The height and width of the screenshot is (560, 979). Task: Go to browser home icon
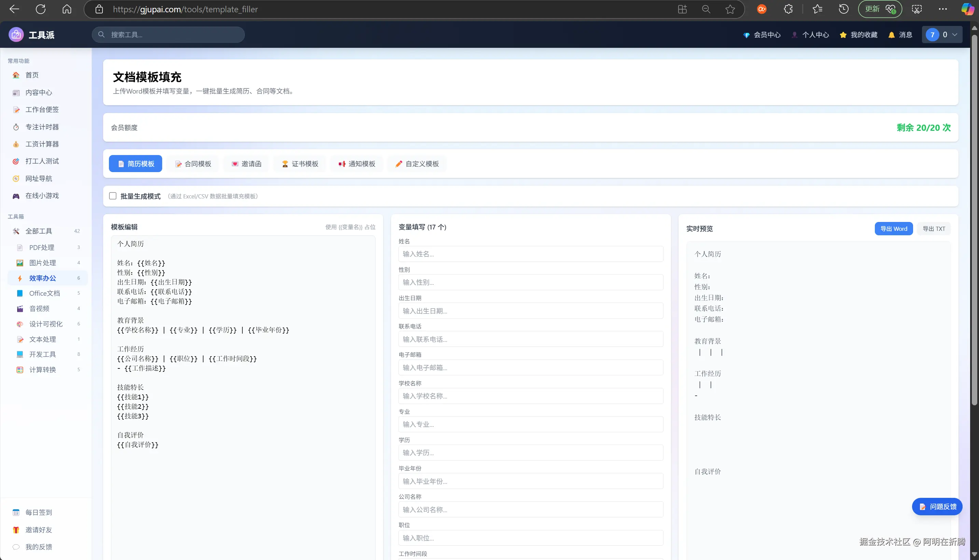[x=67, y=9]
